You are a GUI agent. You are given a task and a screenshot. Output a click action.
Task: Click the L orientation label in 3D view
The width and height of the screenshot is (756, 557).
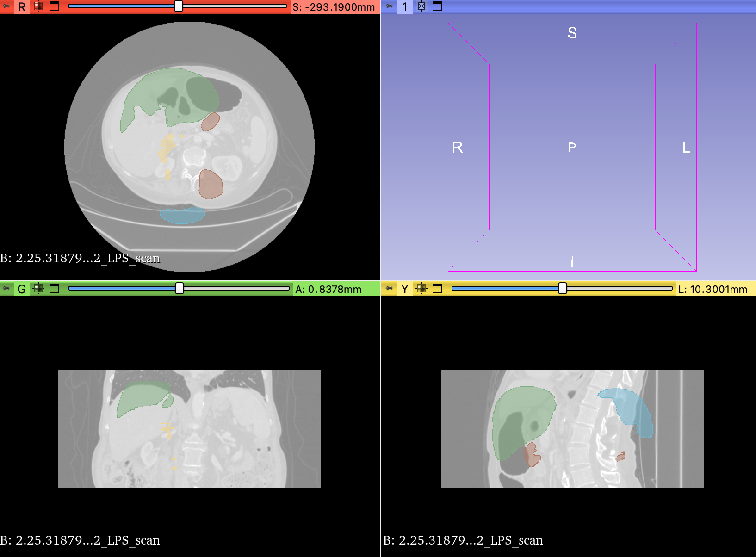pyautogui.click(x=687, y=147)
